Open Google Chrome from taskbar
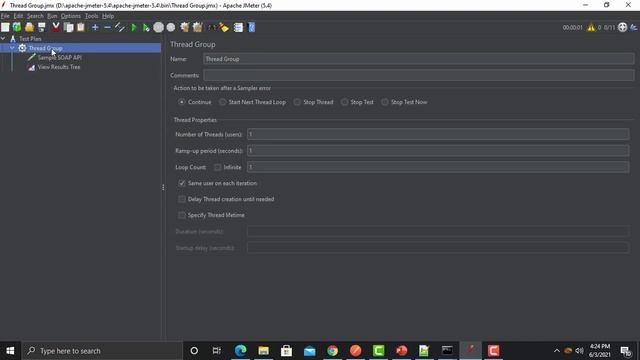This screenshot has width=640, height=360. point(332,351)
